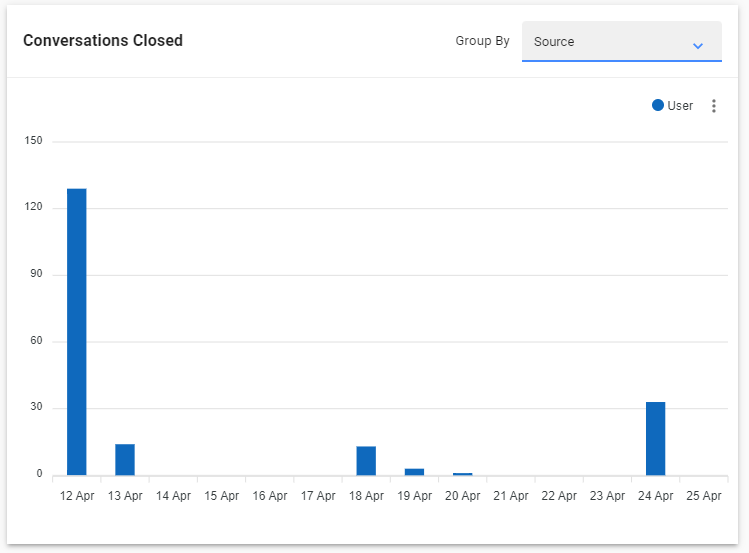Screen dimensions: 749x553
Task: Select the 18 Apr bar
Action: (x=366, y=460)
